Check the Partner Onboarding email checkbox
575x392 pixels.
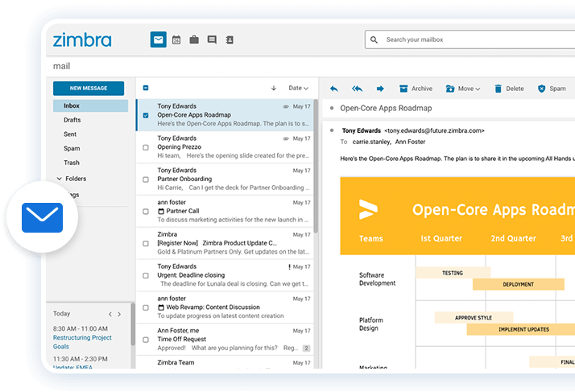coord(146,179)
